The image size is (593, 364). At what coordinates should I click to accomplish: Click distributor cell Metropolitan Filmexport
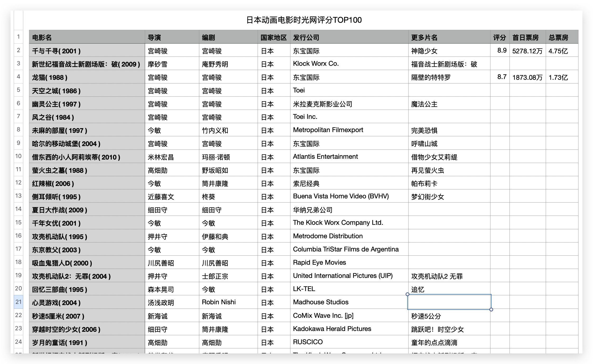[349, 130]
